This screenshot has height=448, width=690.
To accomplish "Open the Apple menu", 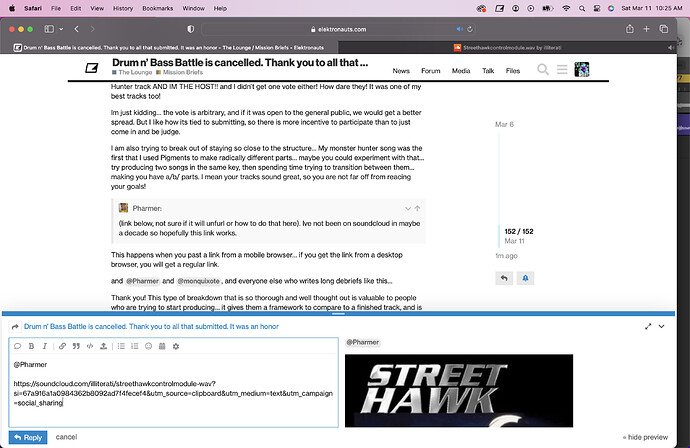I will tap(12, 8).
